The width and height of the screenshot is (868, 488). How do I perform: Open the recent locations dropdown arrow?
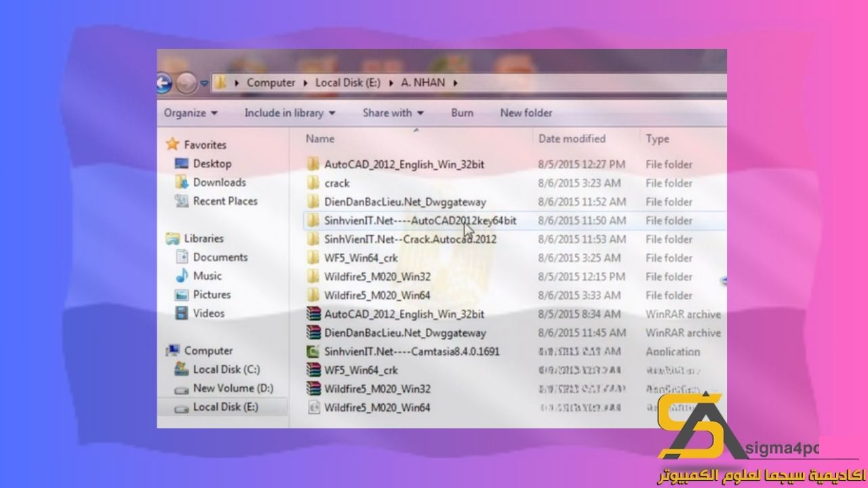coord(204,83)
